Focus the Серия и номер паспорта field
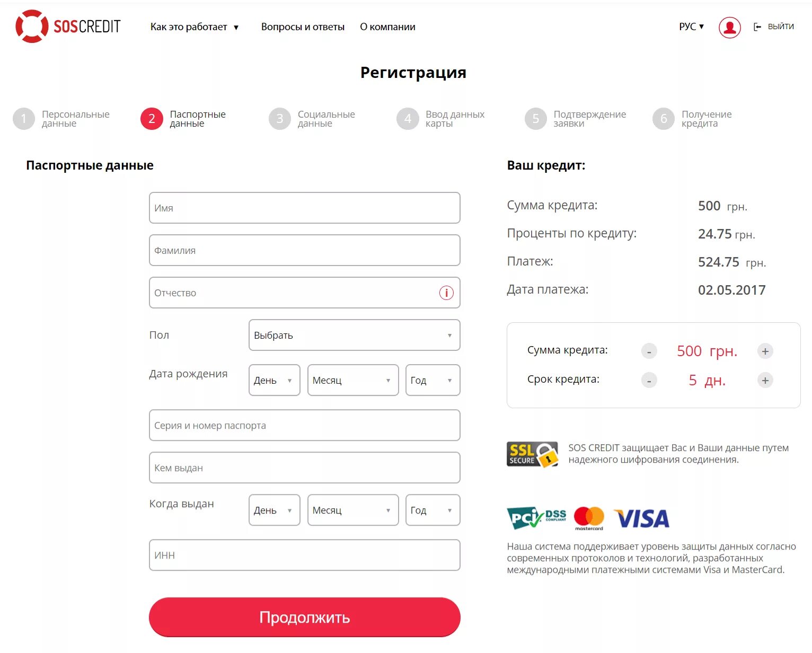 pyautogui.click(x=304, y=425)
